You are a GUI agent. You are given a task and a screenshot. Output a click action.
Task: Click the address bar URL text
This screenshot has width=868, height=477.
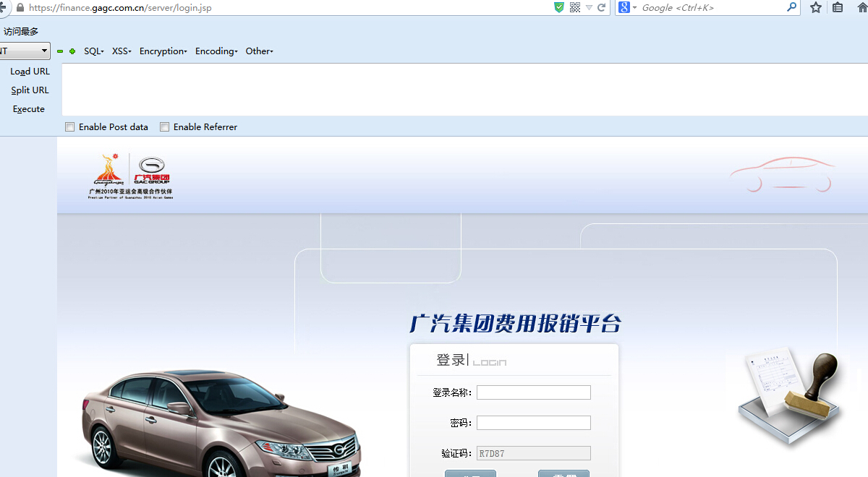(x=120, y=8)
